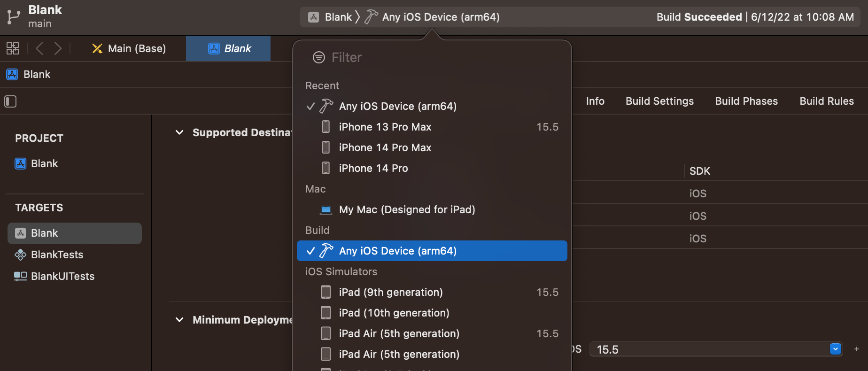The image size is (868, 371).
Task: Switch to Blank editor tab
Action: pos(228,48)
